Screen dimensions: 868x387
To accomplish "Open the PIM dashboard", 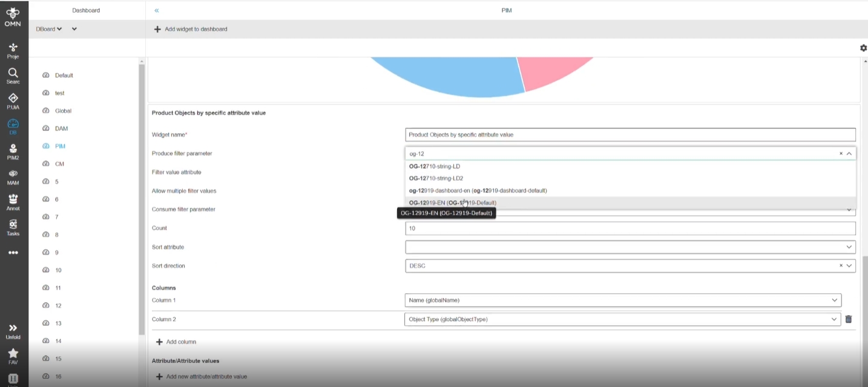I will (60, 146).
